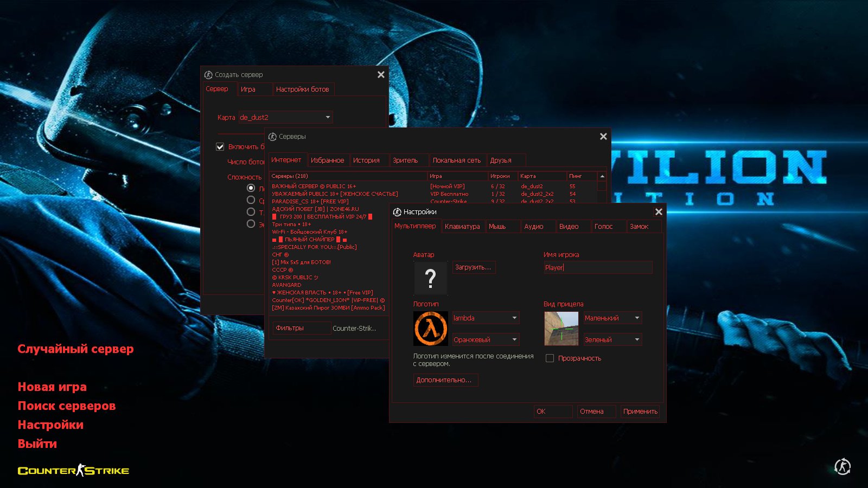The height and width of the screenshot is (488, 868).
Task: Enable the Прозрачность checkbox
Action: click(x=550, y=358)
